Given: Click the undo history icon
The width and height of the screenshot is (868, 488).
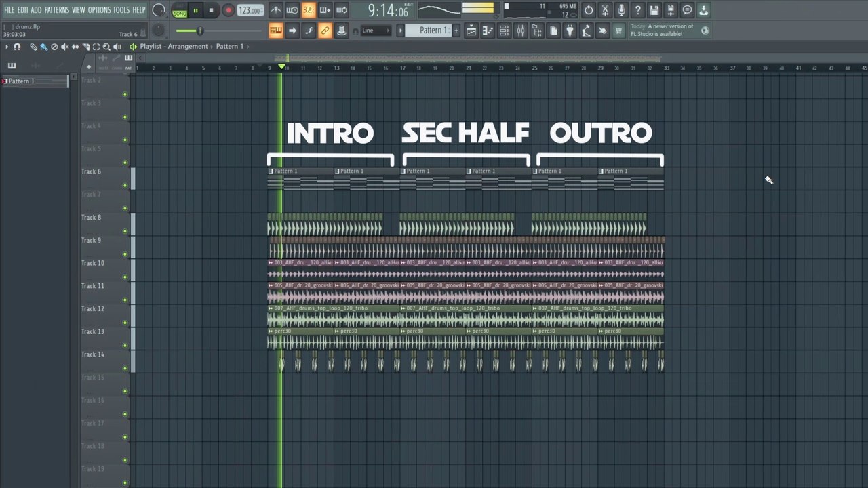Looking at the screenshot, I should 589,10.
